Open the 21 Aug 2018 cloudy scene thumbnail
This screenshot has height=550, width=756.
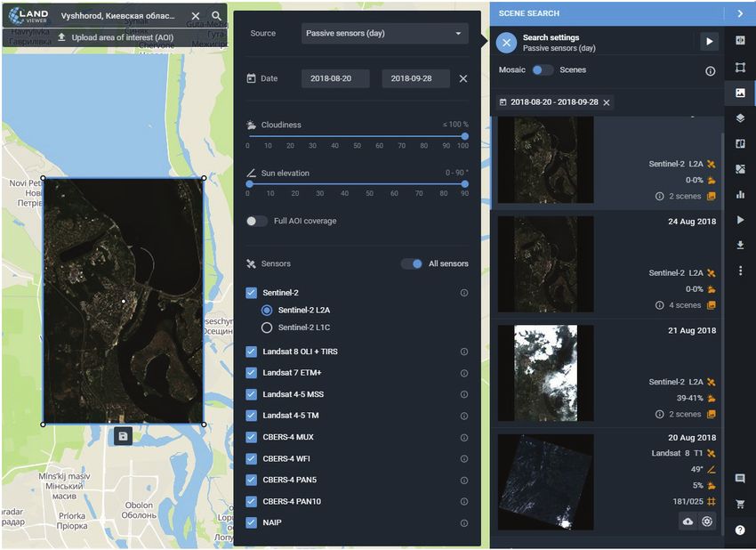545,373
